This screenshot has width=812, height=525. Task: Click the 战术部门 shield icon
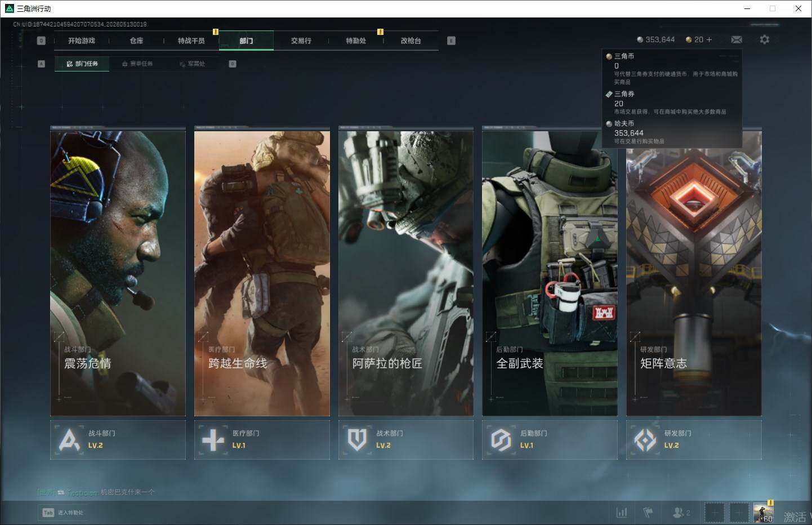pos(357,440)
